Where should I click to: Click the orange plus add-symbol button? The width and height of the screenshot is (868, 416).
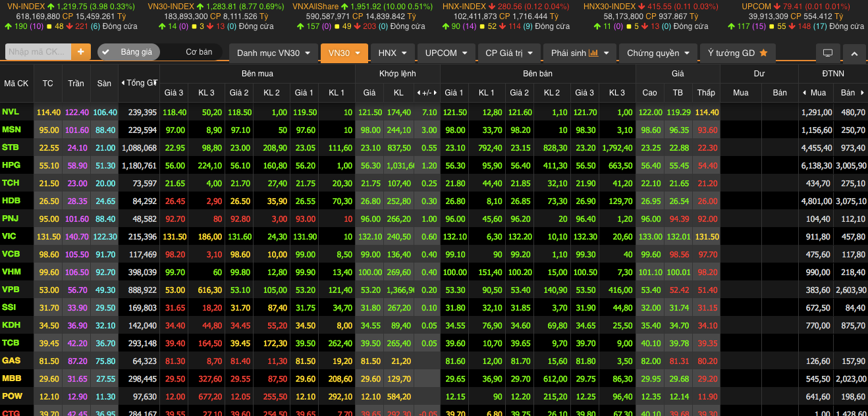[80, 52]
